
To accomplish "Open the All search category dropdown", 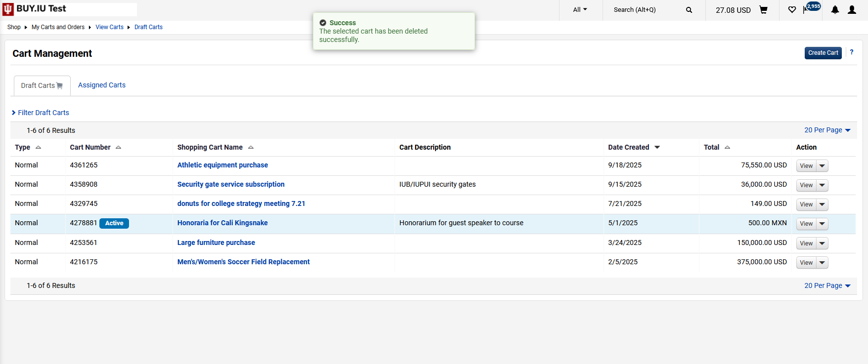I will pos(580,10).
